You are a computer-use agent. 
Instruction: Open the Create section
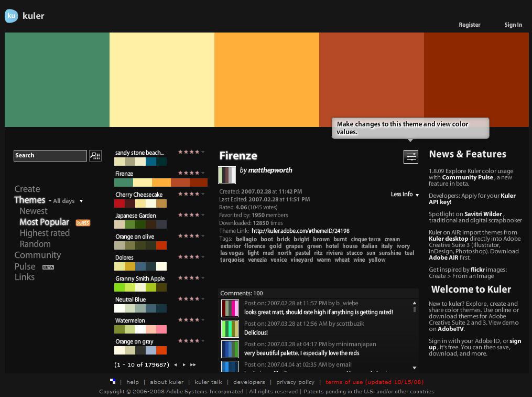click(x=27, y=189)
